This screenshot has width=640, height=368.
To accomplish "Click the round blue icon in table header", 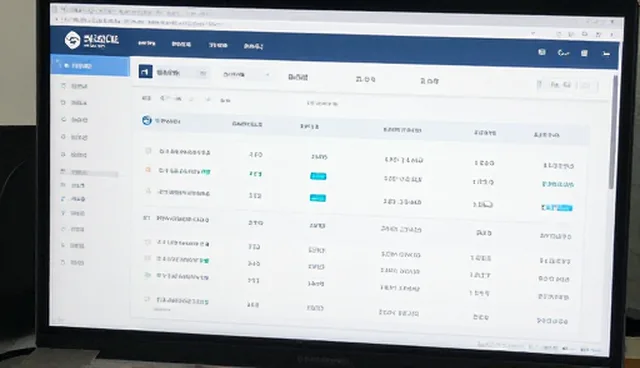I will (147, 120).
